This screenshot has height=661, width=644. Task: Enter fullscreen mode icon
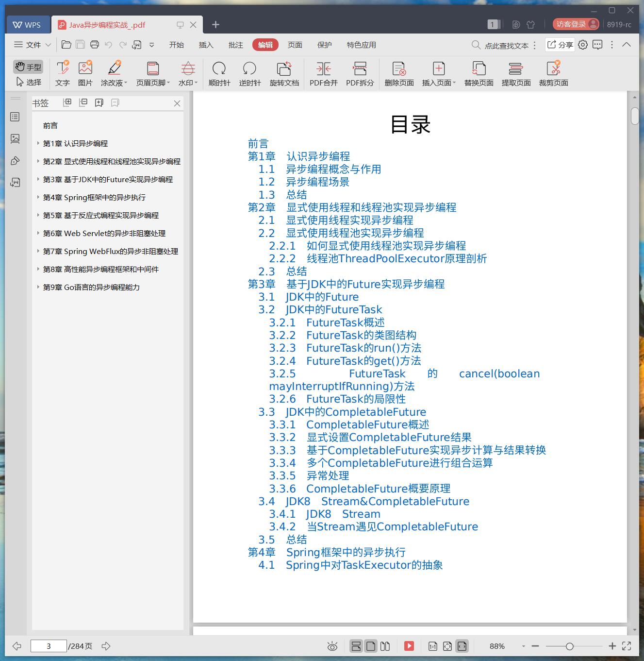click(x=627, y=646)
